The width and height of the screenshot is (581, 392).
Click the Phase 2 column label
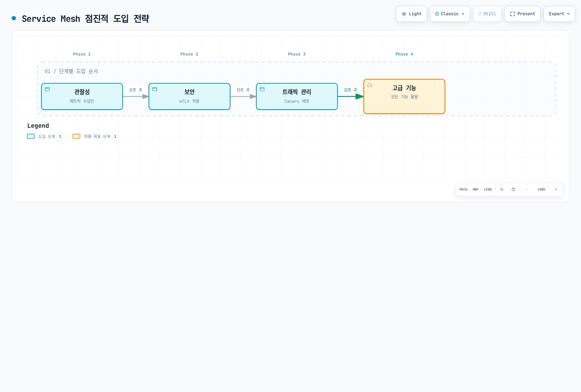(x=190, y=54)
